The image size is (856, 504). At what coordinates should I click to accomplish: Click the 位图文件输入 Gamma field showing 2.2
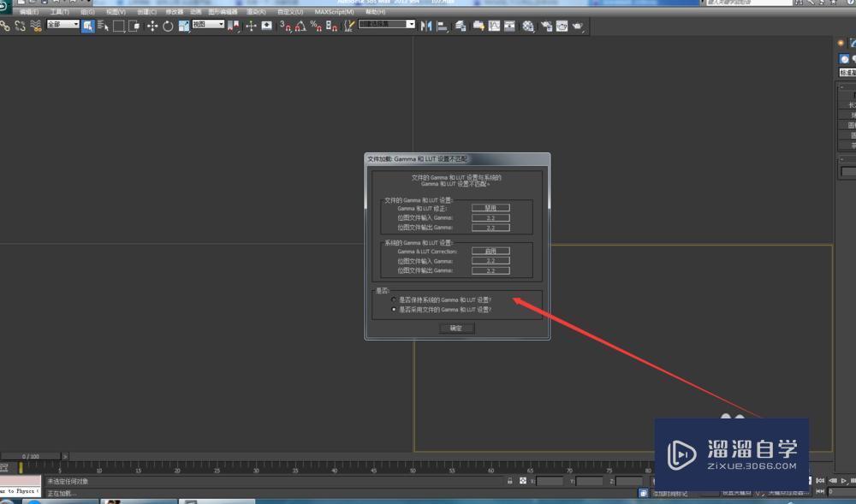tap(490, 217)
